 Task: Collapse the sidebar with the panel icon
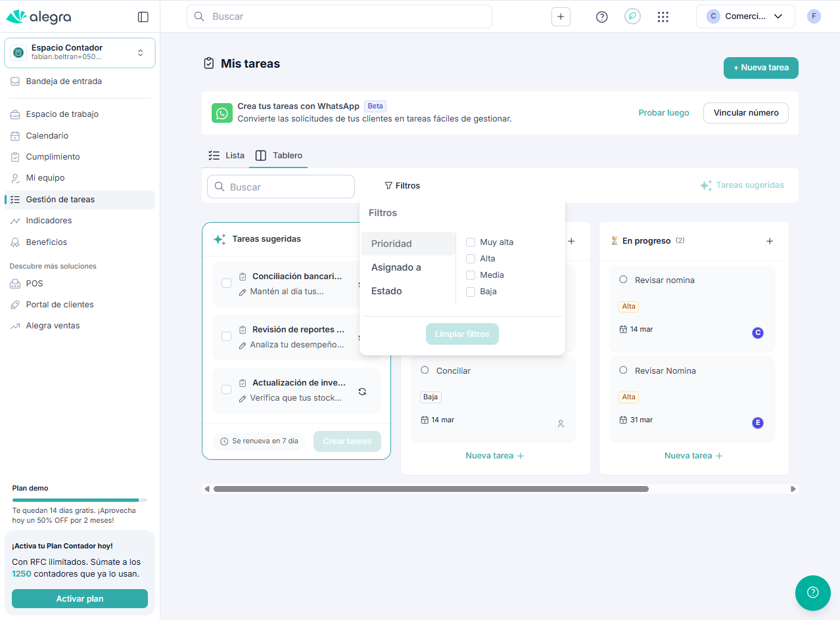click(x=143, y=17)
